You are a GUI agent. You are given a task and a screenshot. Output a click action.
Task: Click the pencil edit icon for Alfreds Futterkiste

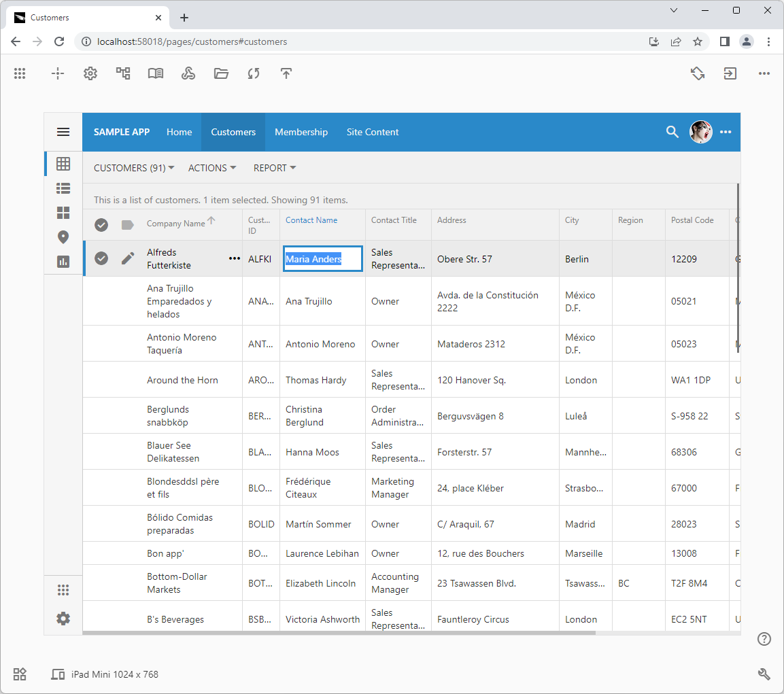click(128, 258)
